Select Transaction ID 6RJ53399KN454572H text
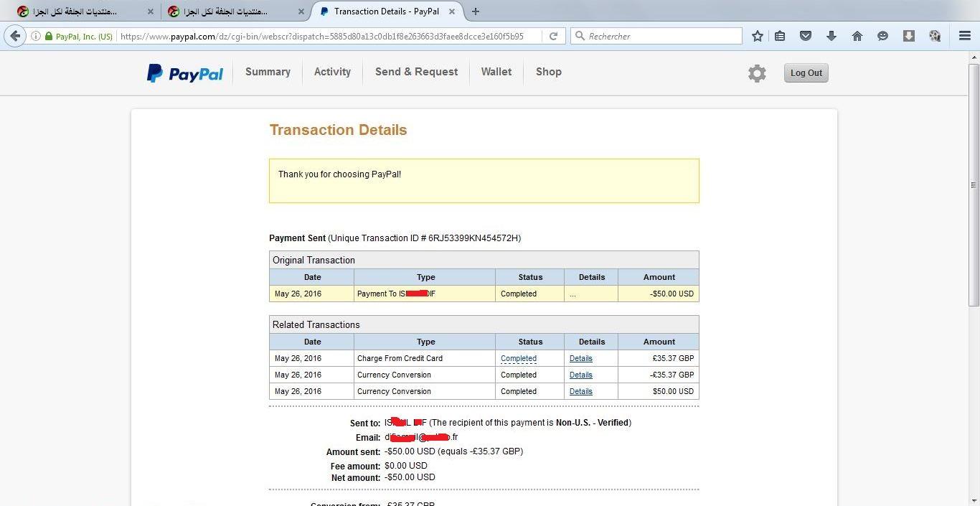This screenshot has height=506, width=980. tap(474, 238)
